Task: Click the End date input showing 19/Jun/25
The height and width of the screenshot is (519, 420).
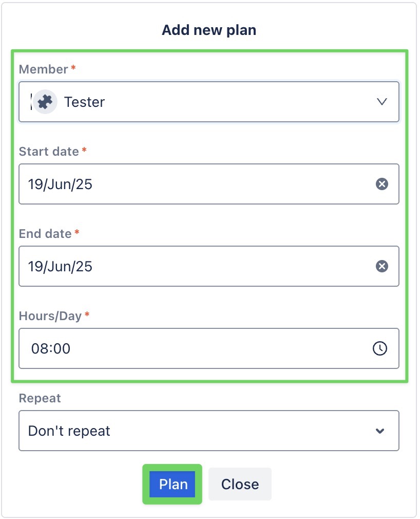Action: [154, 266]
